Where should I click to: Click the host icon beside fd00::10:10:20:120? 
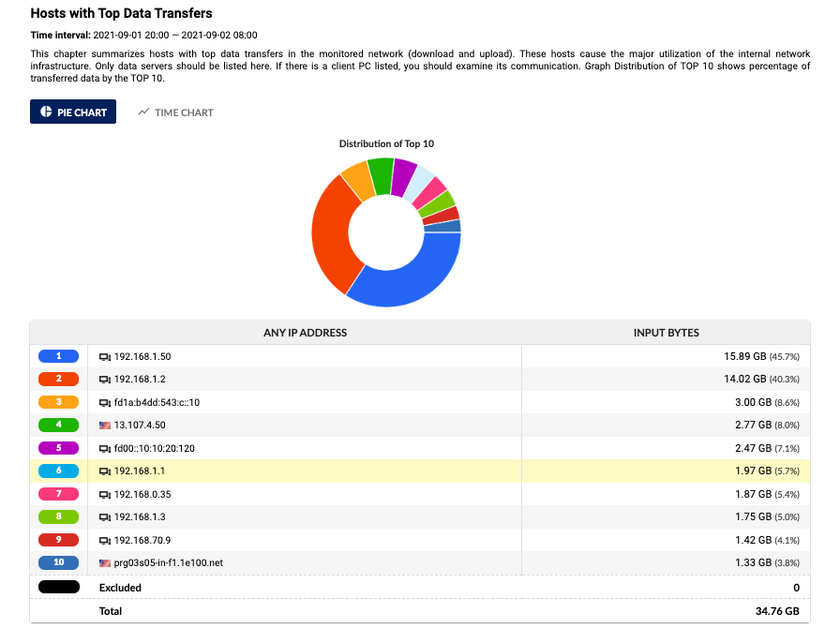(x=105, y=448)
